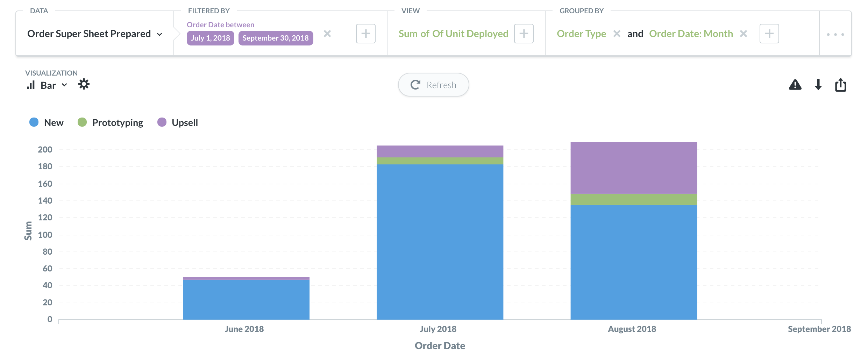The height and width of the screenshot is (354, 868).
Task: Click the Refresh button
Action: (x=434, y=84)
